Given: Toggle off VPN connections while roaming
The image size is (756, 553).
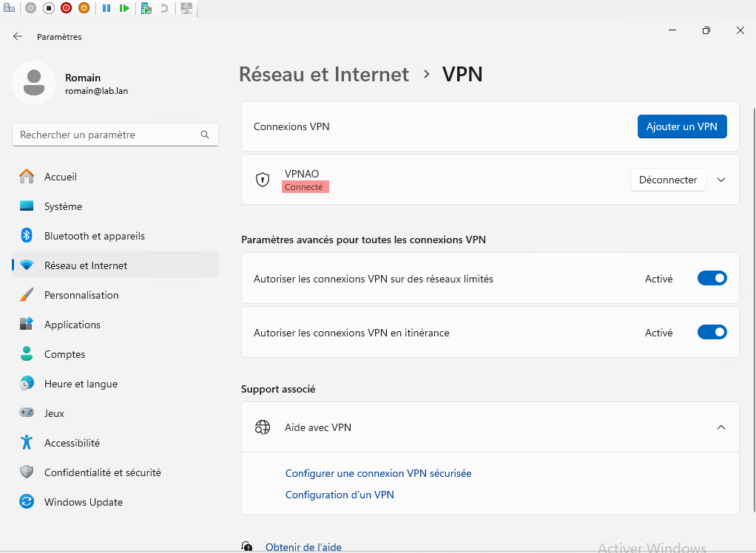Looking at the screenshot, I should point(712,333).
